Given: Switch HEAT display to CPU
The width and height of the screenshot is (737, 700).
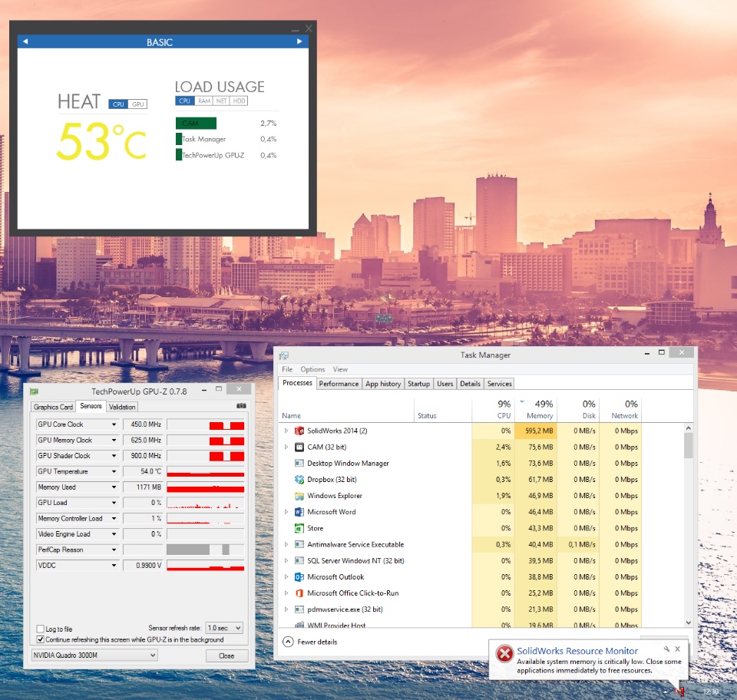Looking at the screenshot, I should (x=118, y=104).
